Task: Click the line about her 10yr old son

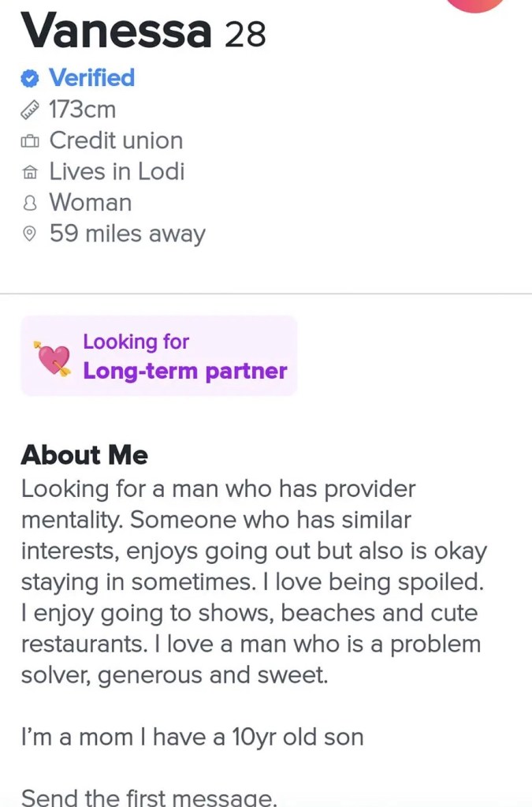Action: tap(192, 737)
